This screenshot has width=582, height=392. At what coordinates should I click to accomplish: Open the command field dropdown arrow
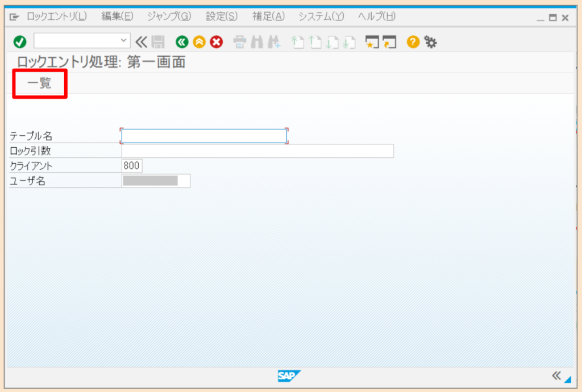click(x=123, y=40)
